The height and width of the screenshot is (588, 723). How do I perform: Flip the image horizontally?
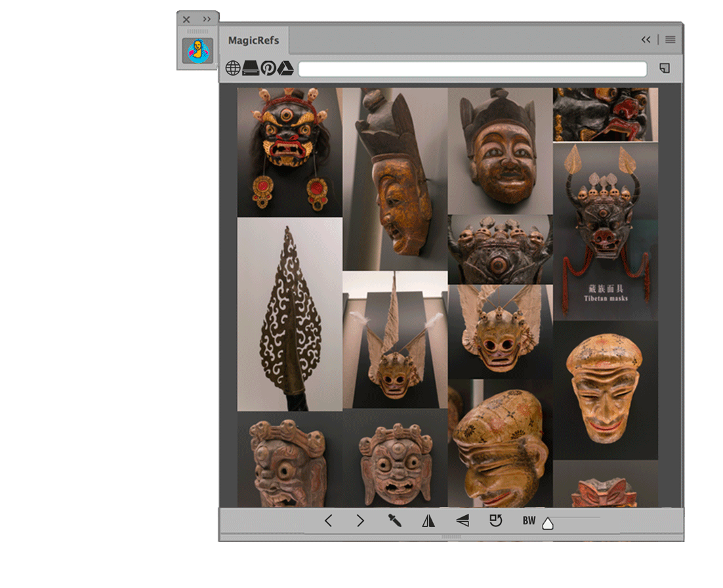(x=428, y=521)
